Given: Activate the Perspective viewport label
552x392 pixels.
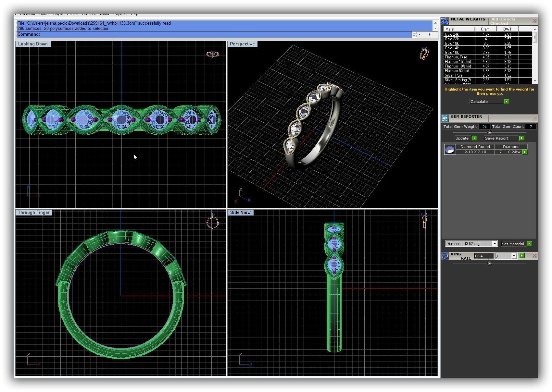Looking at the screenshot, I should pyautogui.click(x=242, y=44).
